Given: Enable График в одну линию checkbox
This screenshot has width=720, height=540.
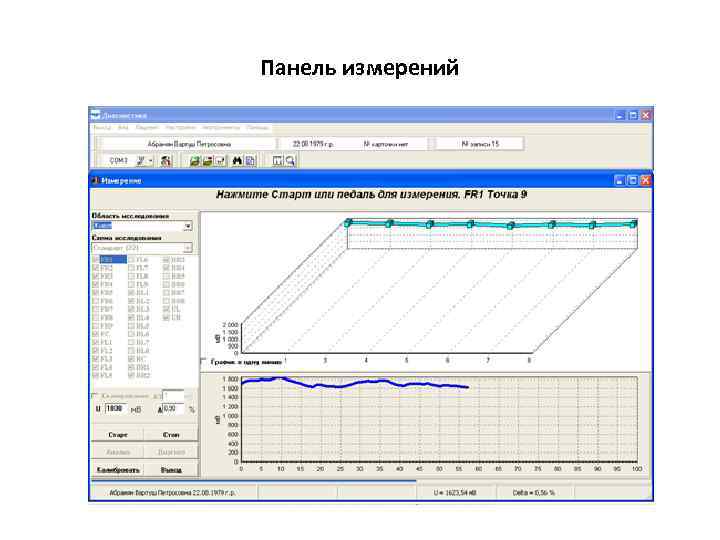Looking at the screenshot, I should [204, 361].
